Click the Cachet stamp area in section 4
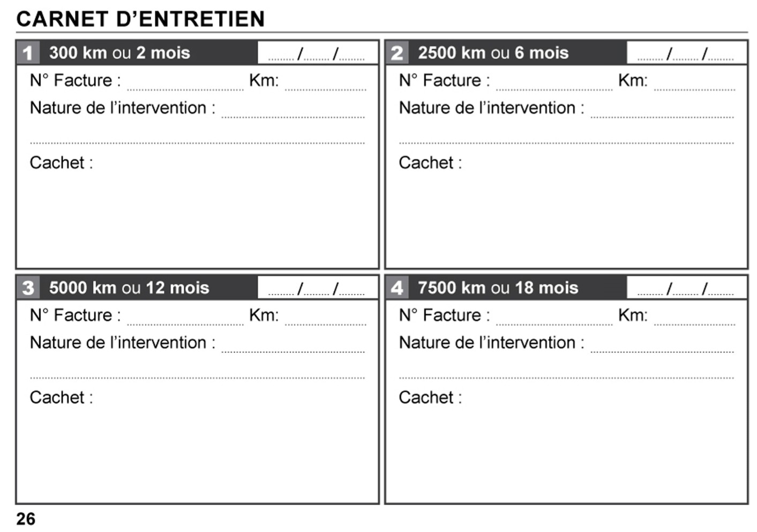Screen dimensions: 757x532 click(x=566, y=449)
